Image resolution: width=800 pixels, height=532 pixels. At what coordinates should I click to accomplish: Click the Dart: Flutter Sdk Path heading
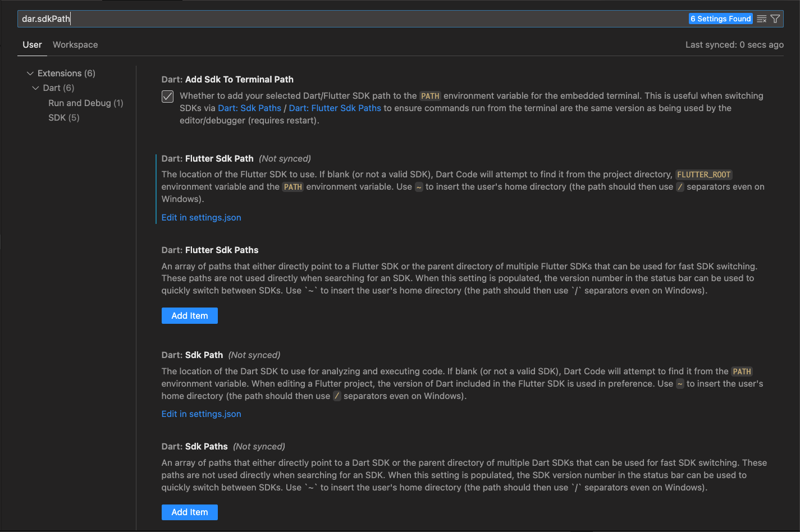[208, 159]
